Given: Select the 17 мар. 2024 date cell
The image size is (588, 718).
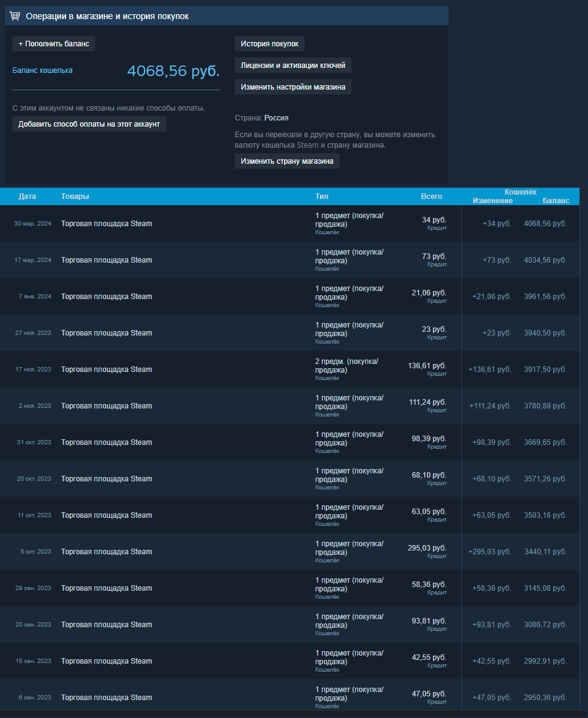Looking at the screenshot, I should tap(33, 260).
